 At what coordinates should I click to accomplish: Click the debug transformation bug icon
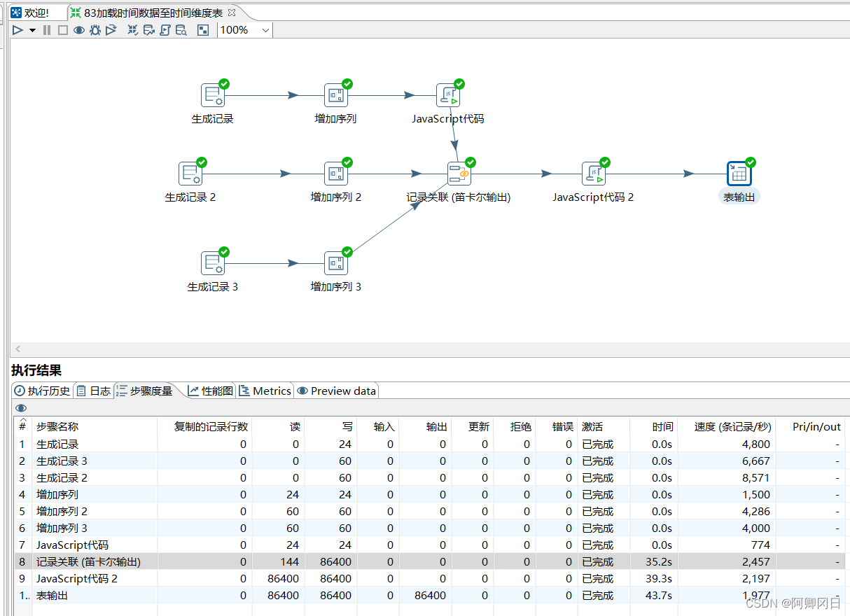coord(95,30)
